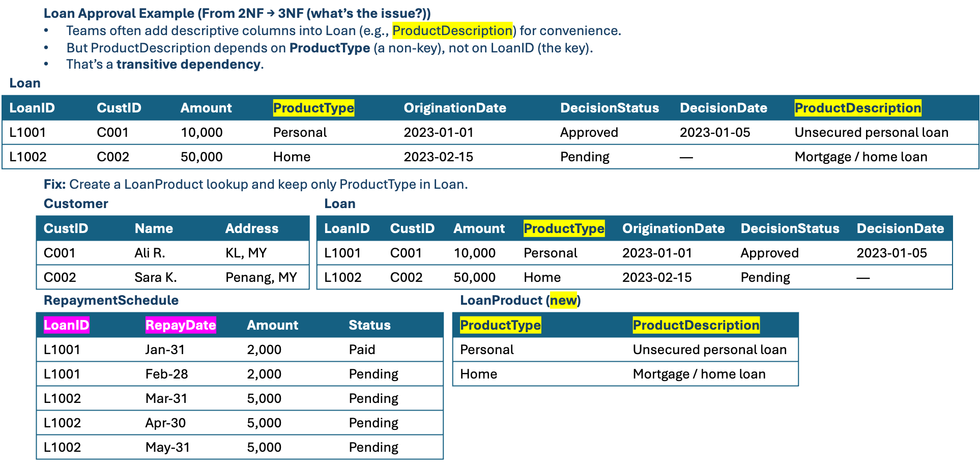The height and width of the screenshot is (465, 980).
Task: Select highlighted 'ProductDescription' in the first bullet
Action: [x=452, y=31]
